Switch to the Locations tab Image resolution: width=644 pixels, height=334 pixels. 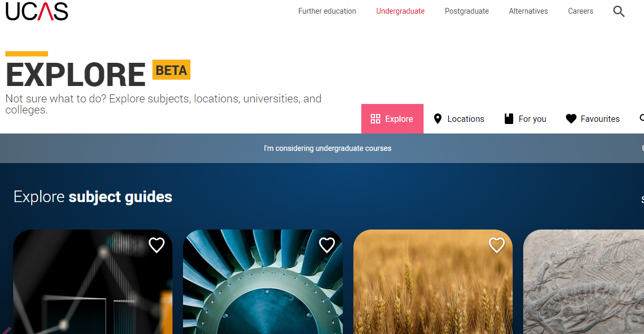coord(459,119)
